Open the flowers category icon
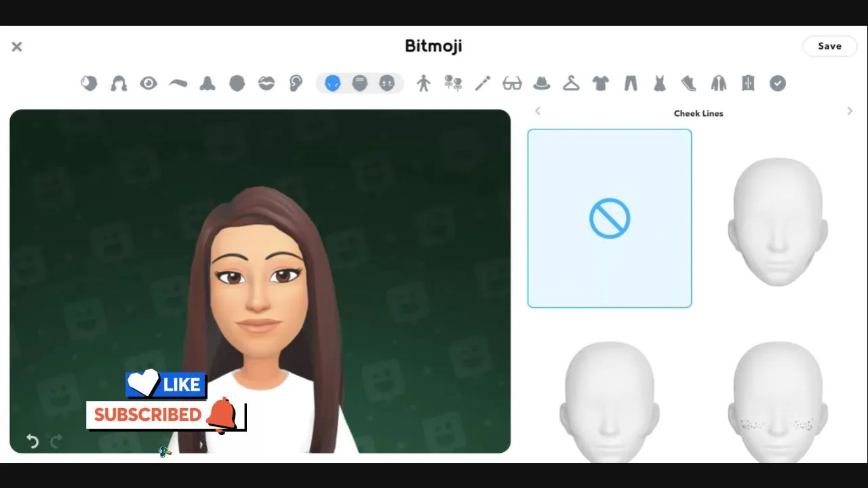Image resolution: width=868 pixels, height=488 pixels. pyautogui.click(x=453, y=83)
